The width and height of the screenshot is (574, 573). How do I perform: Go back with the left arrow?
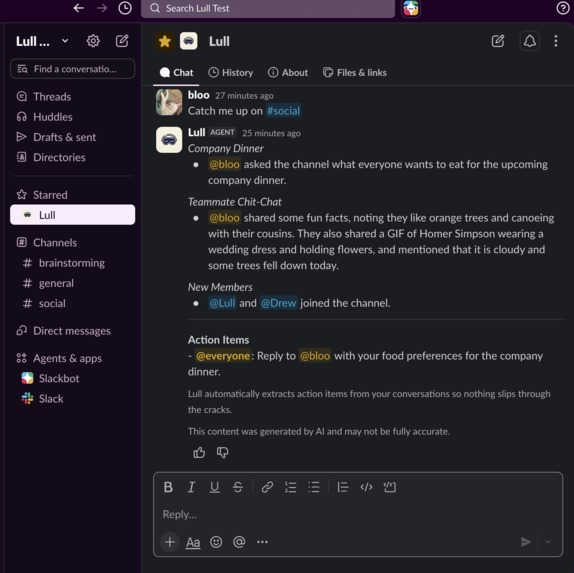(79, 8)
